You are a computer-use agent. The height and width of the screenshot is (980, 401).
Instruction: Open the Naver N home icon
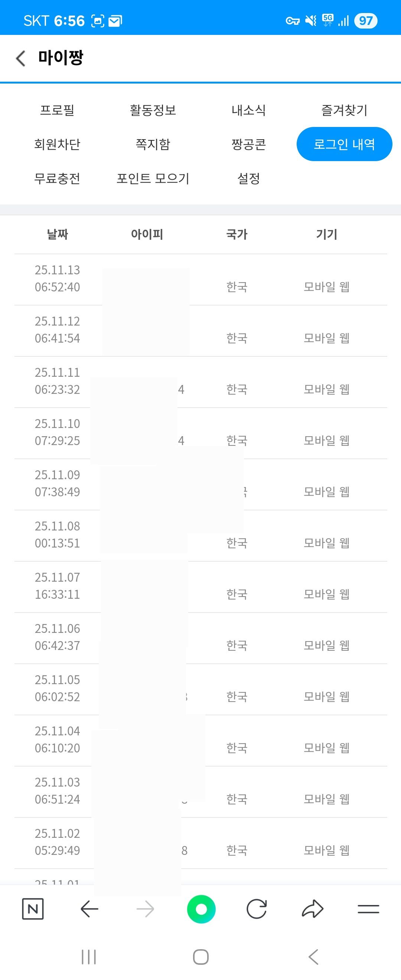[33, 909]
